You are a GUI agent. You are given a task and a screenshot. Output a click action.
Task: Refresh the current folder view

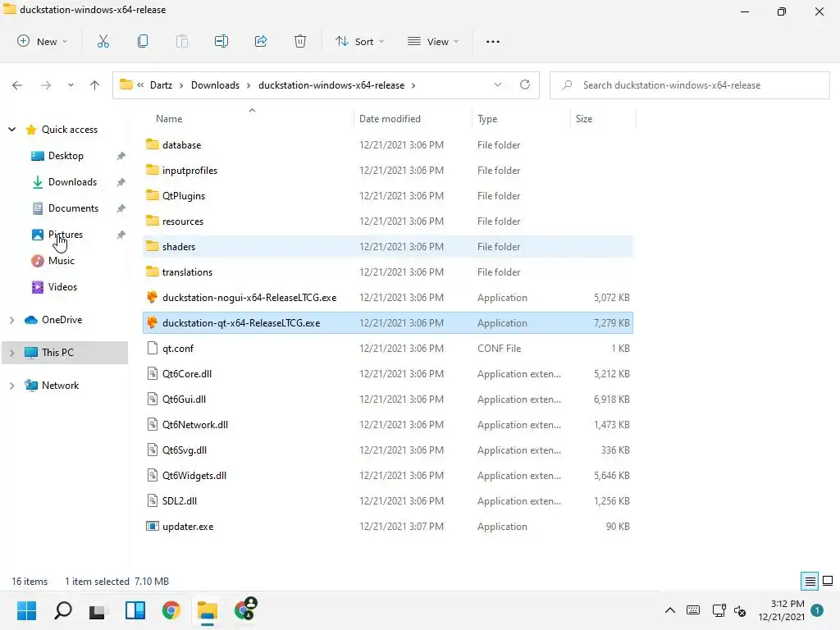pyautogui.click(x=525, y=84)
